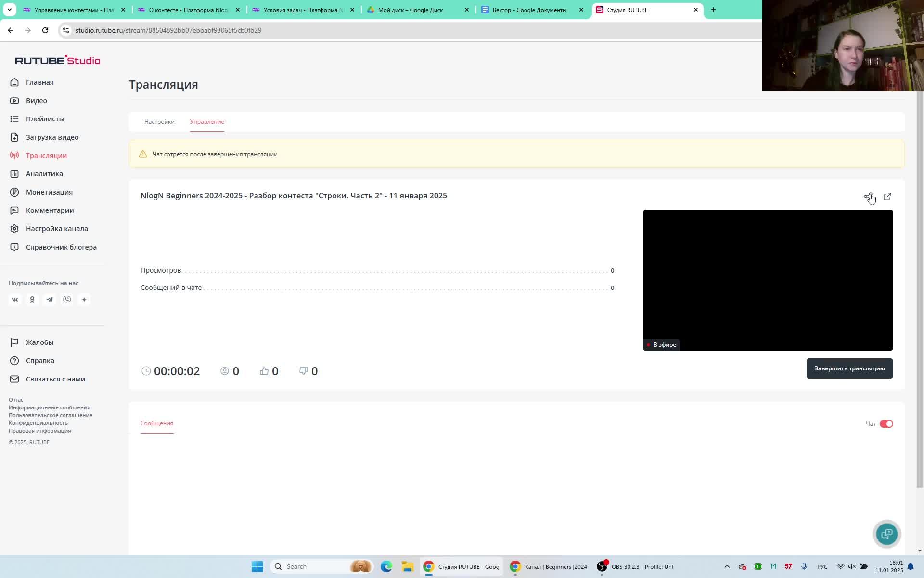Open Аналитика in the sidebar menu
The image size is (924, 578).
click(44, 174)
